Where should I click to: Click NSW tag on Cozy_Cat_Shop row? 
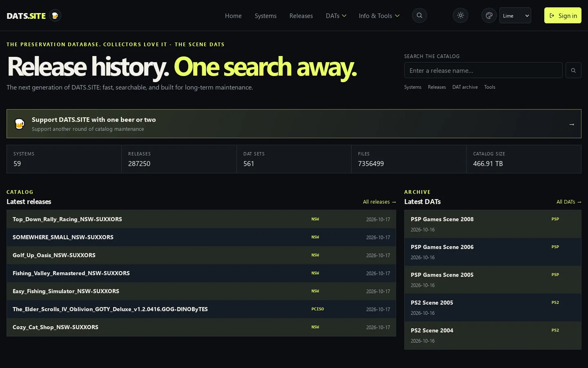click(x=315, y=327)
